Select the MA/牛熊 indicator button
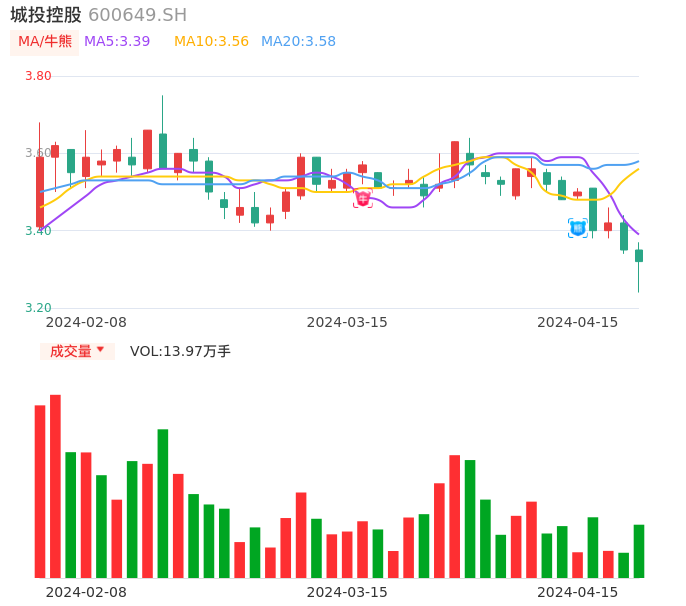 pyautogui.click(x=45, y=42)
